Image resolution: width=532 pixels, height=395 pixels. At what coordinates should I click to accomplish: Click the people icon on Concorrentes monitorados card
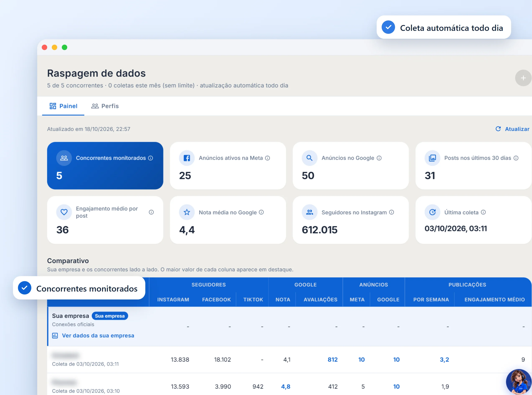[64, 158]
